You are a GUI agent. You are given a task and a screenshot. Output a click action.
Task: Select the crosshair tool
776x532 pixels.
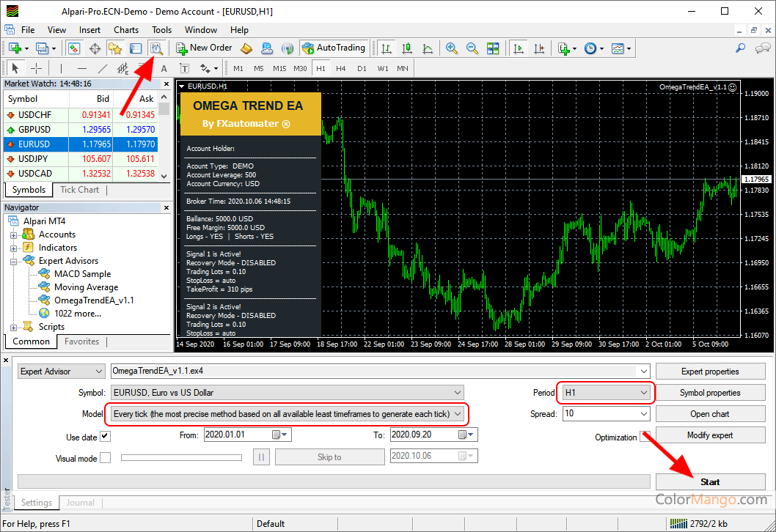pyautogui.click(x=36, y=68)
